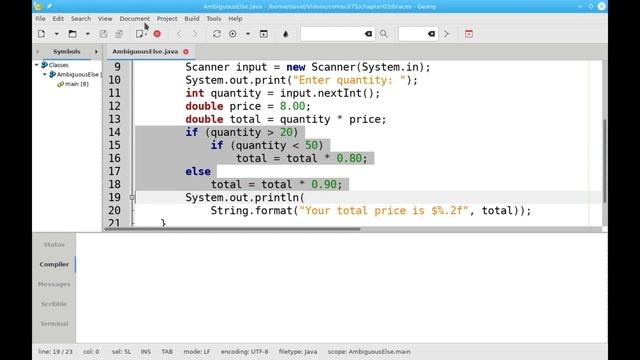Select main [8] in symbol tree
640x360 pixels.
[76, 84]
